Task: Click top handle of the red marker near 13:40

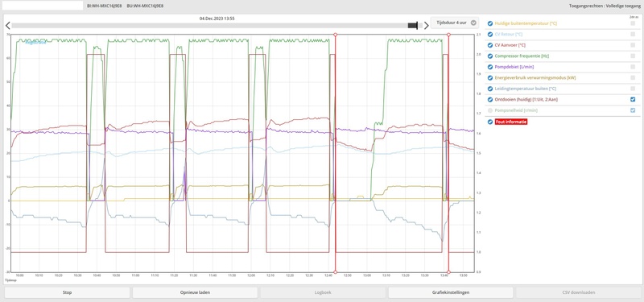Action: click(448, 35)
